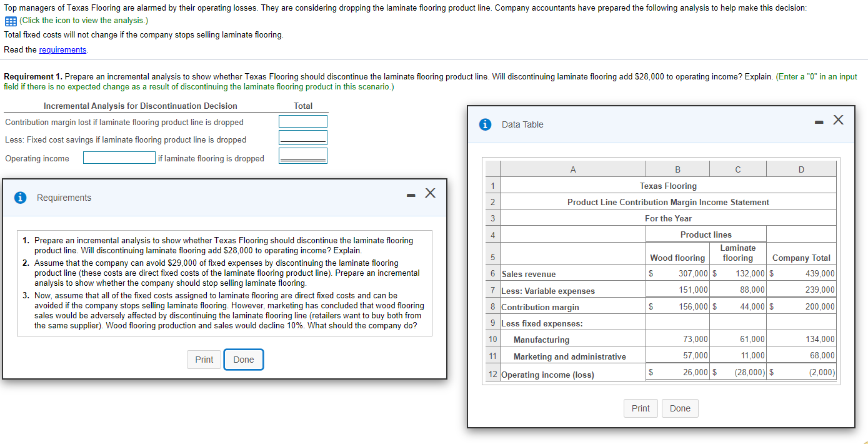
Task: Click laminate marketing fixed cost 11,000
Action: pyautogui.click(x=752, y=355)
